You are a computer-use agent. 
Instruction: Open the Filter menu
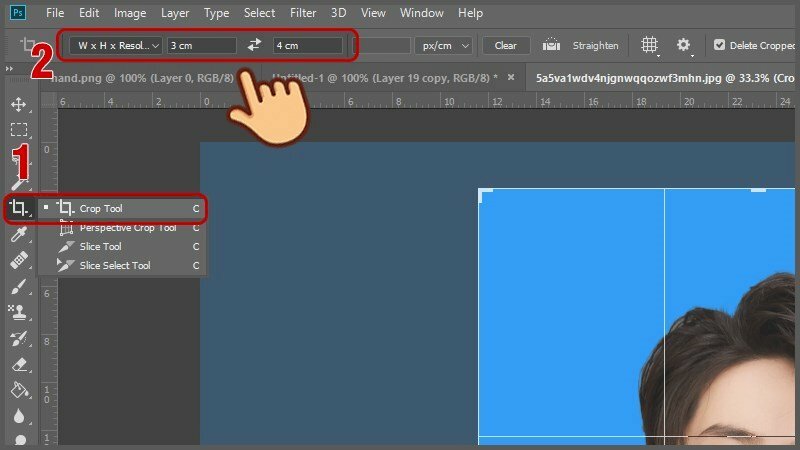point(306,13)
